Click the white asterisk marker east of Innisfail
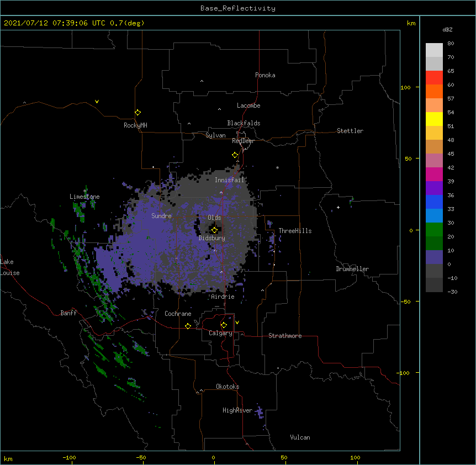476x465 pixels. pyautogui.click(x=277, y=167)
